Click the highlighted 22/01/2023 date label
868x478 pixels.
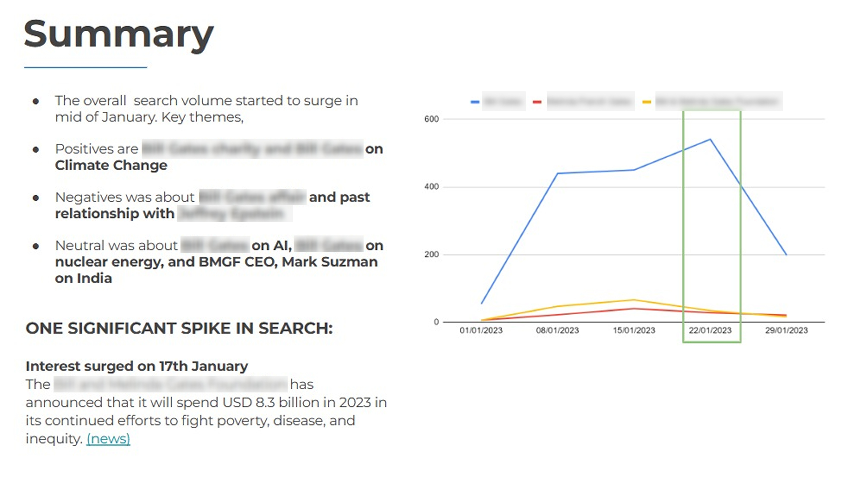pos(710,330)
